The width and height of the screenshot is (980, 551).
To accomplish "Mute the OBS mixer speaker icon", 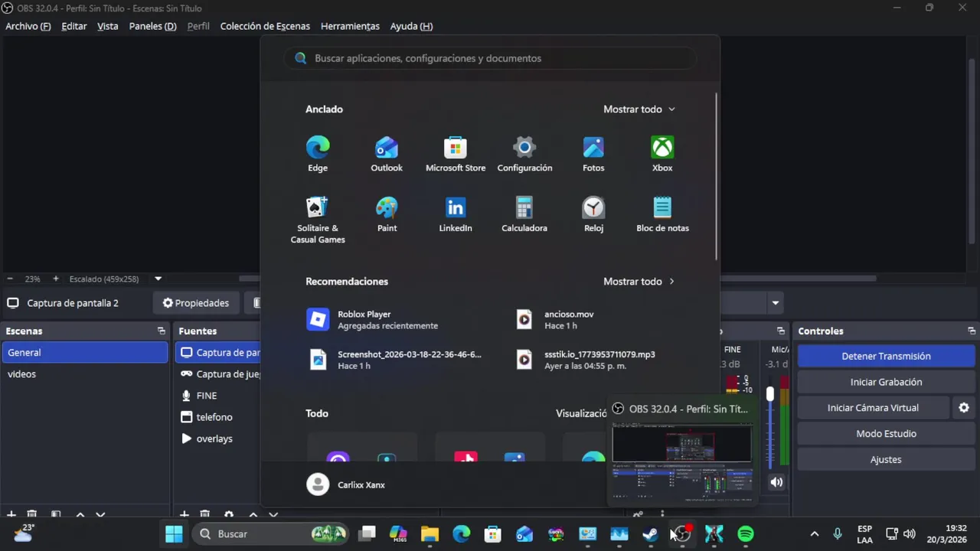I will (x=776, y=482).
